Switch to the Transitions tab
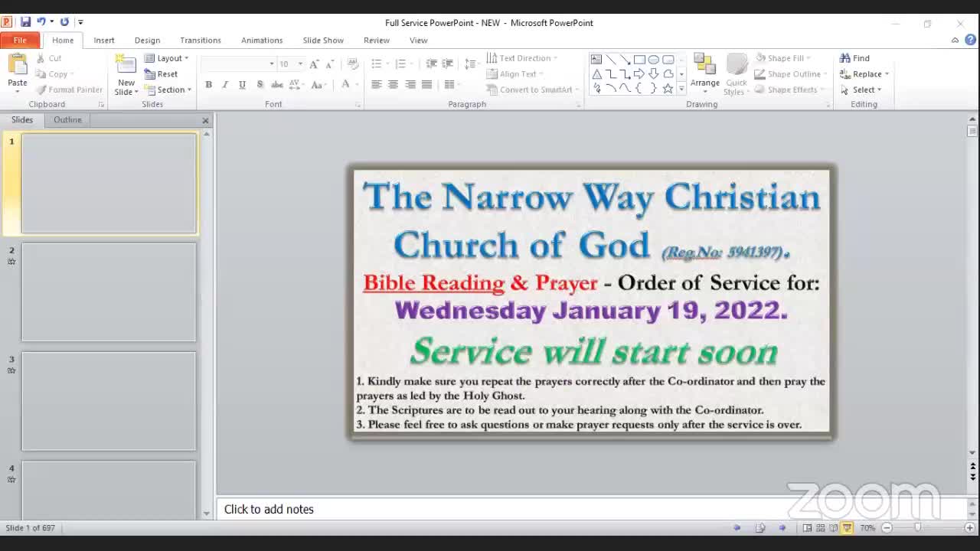 pos(201,41)
